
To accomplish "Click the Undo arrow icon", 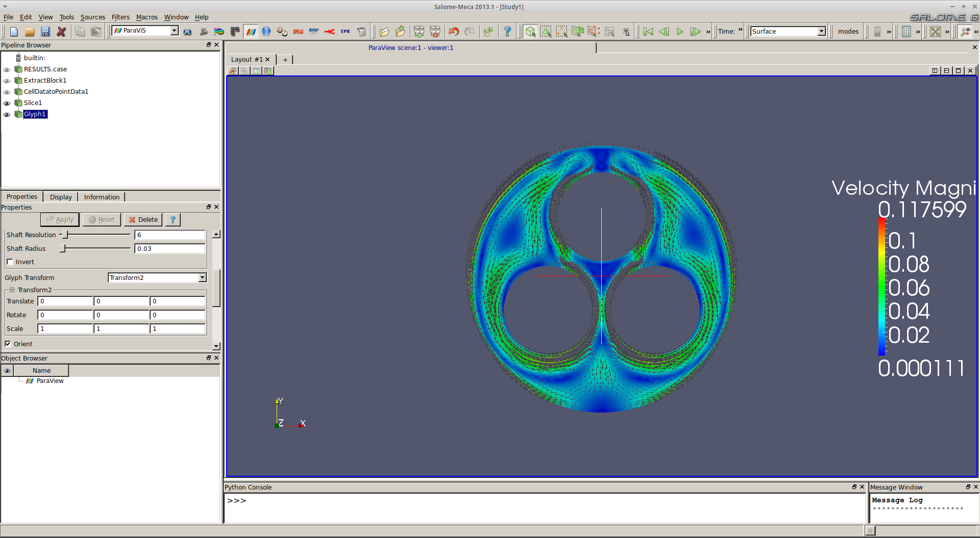I will tap(453, 32).
